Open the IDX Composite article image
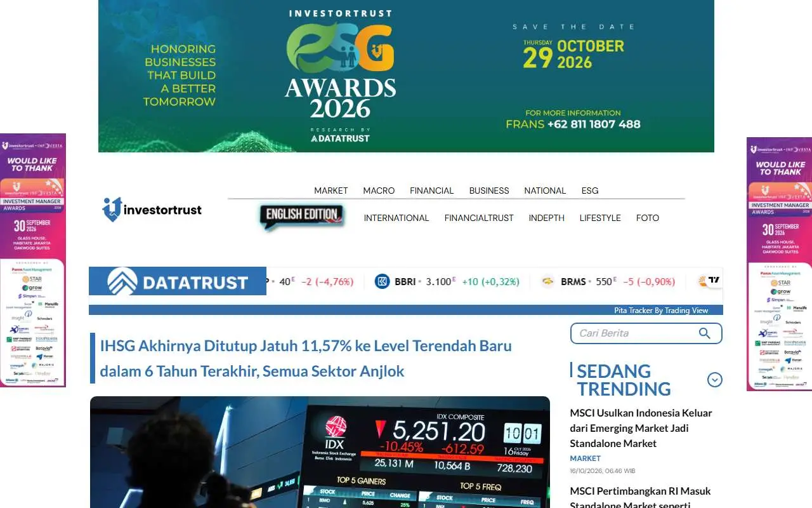Image resolution: width=812 pixels, height=508 pixels. 320,452
